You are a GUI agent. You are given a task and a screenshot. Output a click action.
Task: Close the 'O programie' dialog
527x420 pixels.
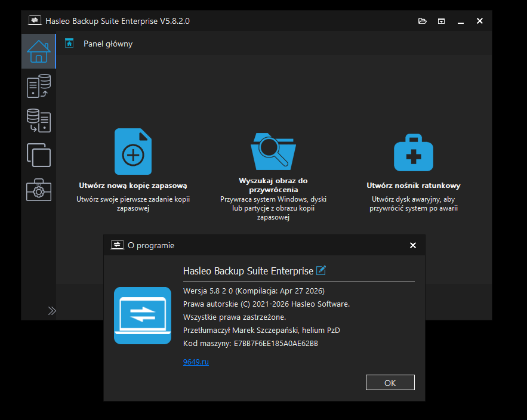(413, 245)
